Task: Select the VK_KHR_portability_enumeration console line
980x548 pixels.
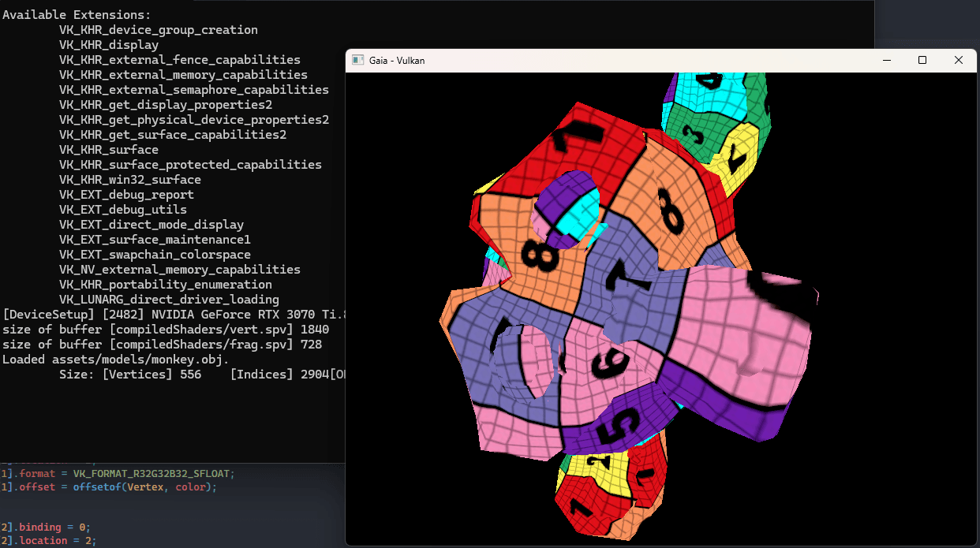Action: (x=166, y=285)
